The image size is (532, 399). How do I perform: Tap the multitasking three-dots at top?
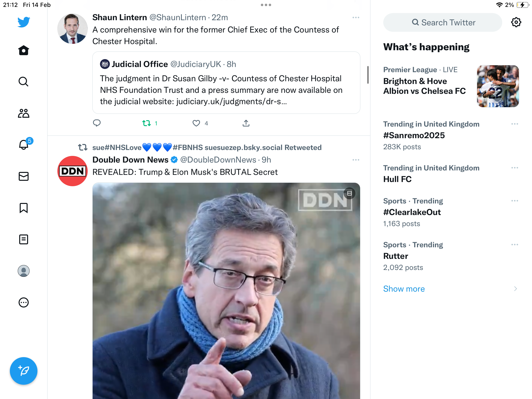click(266, 5)
